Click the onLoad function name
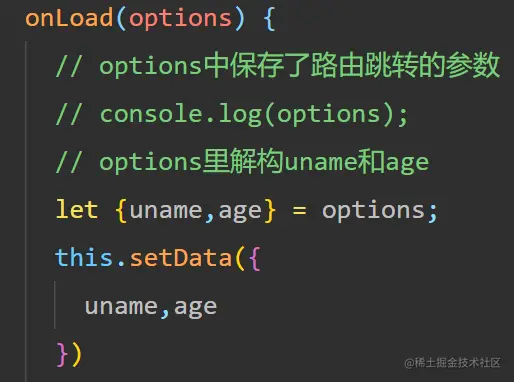Image resolution: width=514 pixels, height=382 pixels. (69, 18)
